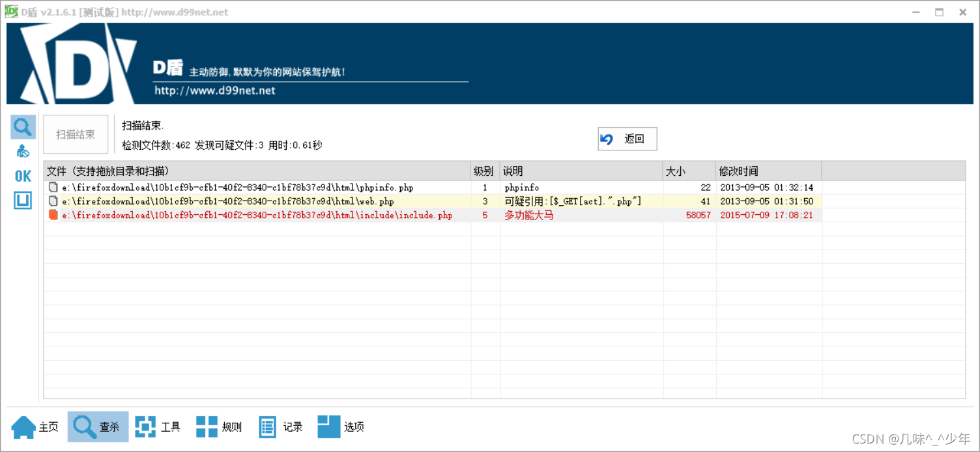Select the phpinfo.php file path row
Screen dimensions: 980x452
(238, 188)
